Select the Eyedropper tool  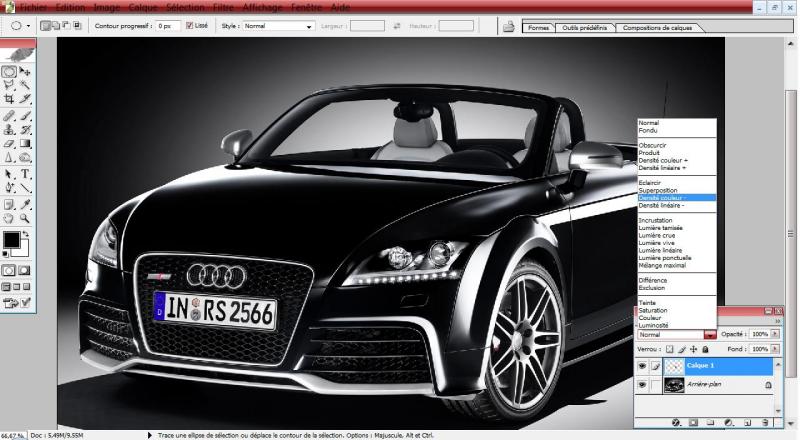click(x=25, y=205)
